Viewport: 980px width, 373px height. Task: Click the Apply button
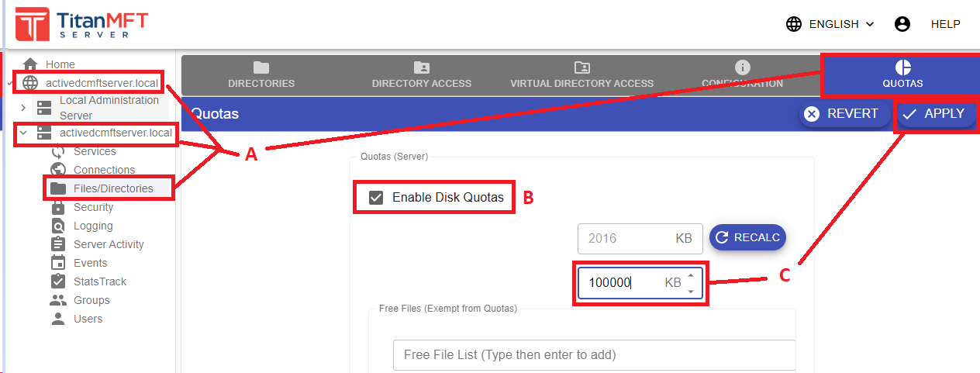point(934,114)
